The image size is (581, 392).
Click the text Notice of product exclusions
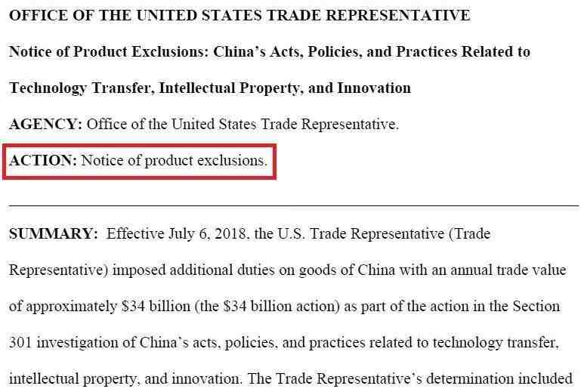(x=175, y=161)
